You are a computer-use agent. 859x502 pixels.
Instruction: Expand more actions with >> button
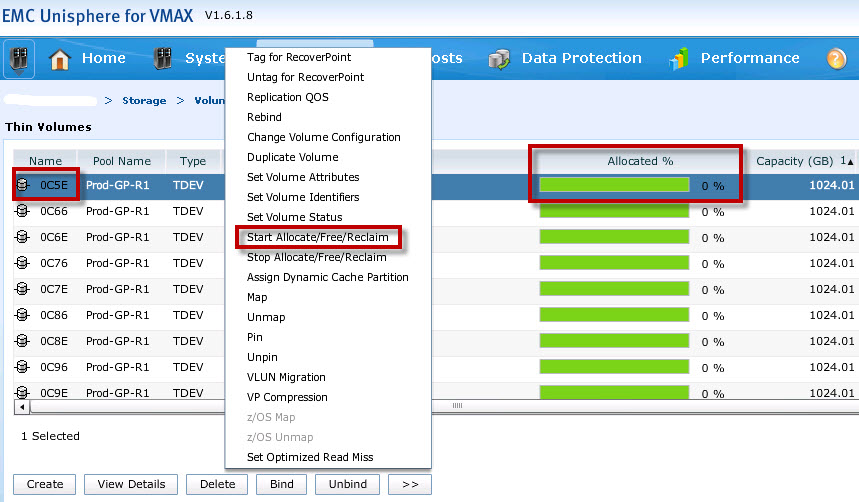coord(410,484)
